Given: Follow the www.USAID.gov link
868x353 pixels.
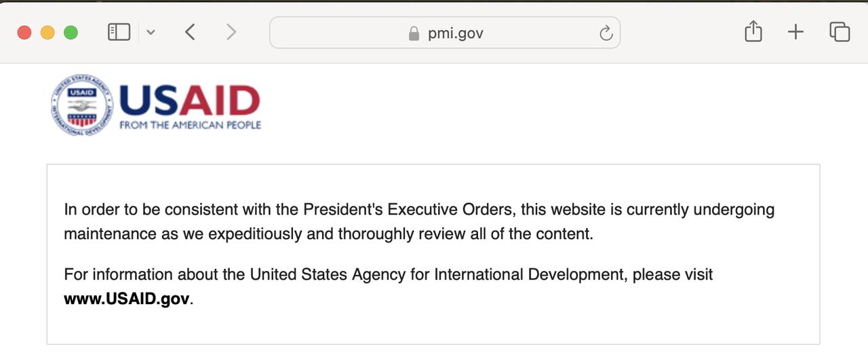Looking at the screenshot, I should tap(126, 299).
